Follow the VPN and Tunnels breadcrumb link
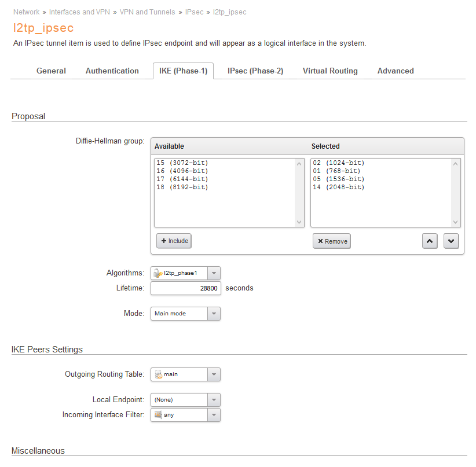Viewport: 476px width, 467px height. pos(147,12)
